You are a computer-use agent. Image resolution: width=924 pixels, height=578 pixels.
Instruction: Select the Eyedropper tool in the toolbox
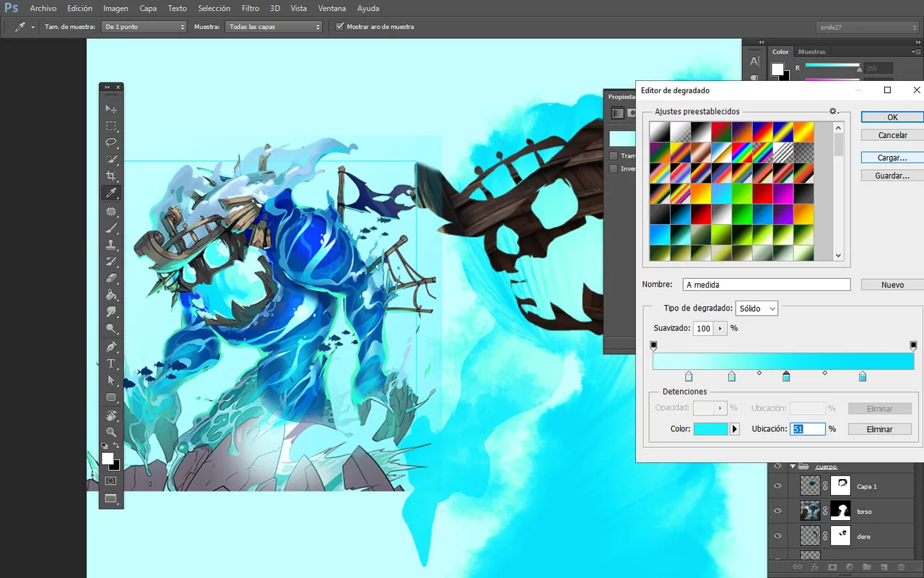pyautogui.click(x=111, y=193)
